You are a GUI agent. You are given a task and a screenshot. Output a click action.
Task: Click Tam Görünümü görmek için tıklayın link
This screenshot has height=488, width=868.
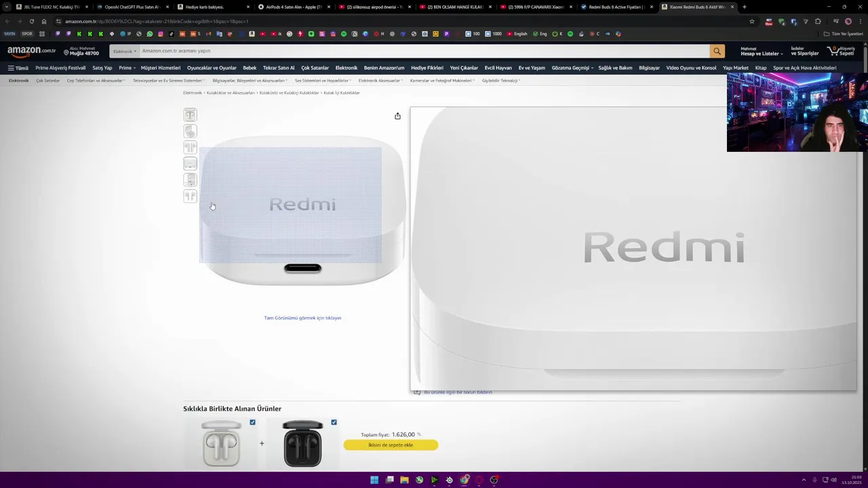point(302,318)
